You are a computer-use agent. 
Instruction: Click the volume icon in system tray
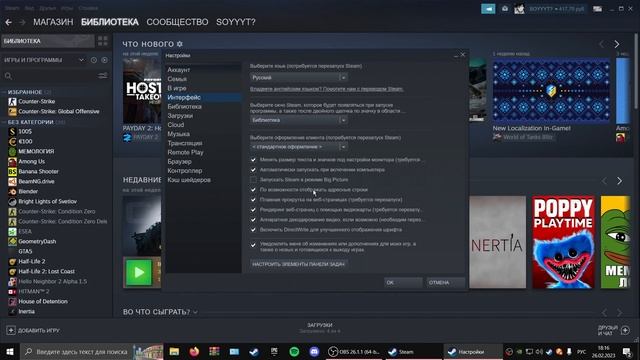[539, 351]
